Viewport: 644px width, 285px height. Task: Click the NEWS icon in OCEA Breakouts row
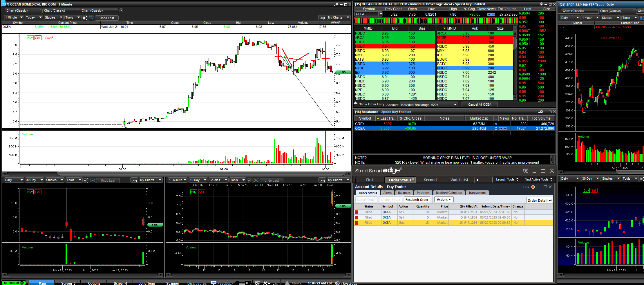(503, 129)
